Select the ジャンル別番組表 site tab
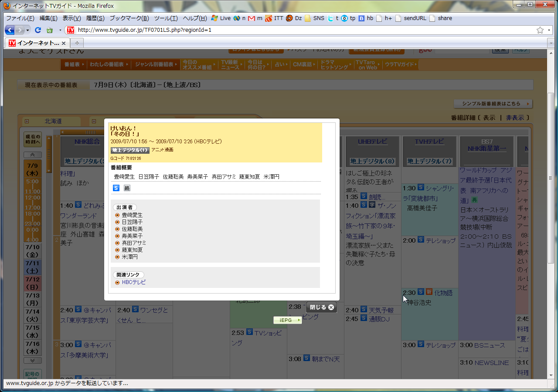Viewport: 558px width, 392px height. click(x=157, y=64)
